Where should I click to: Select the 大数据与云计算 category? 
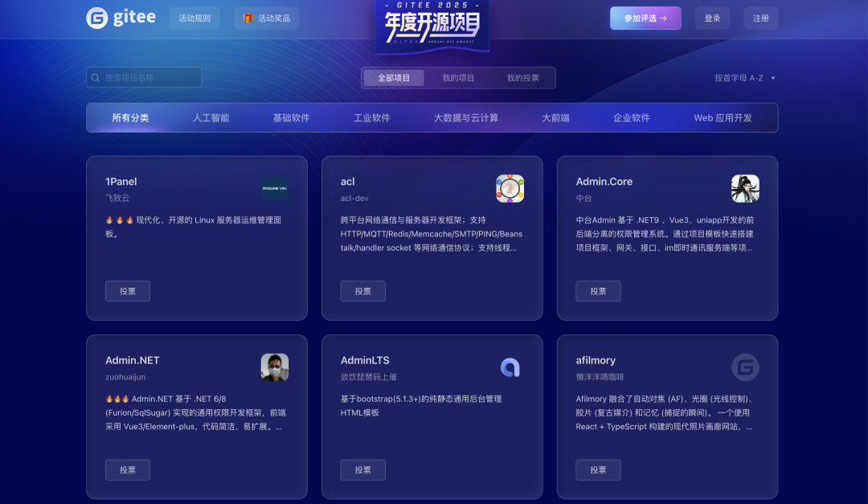[x=466, y=118]
